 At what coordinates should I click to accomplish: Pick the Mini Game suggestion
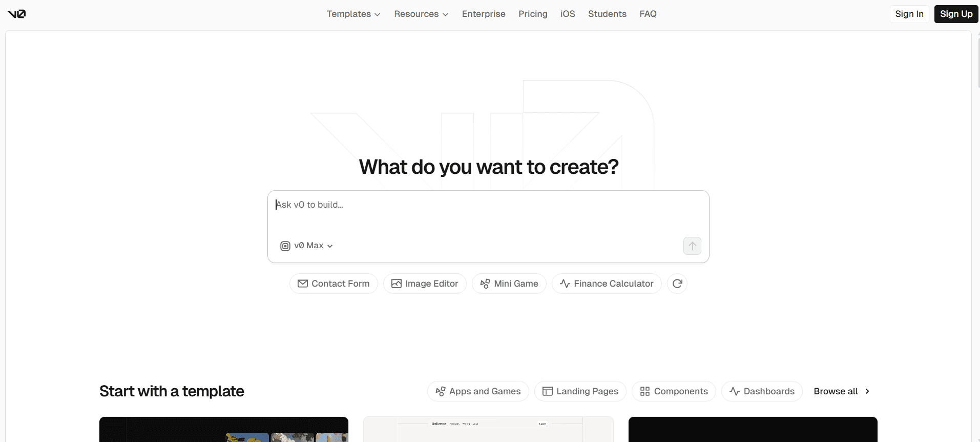tap(509, 284)
